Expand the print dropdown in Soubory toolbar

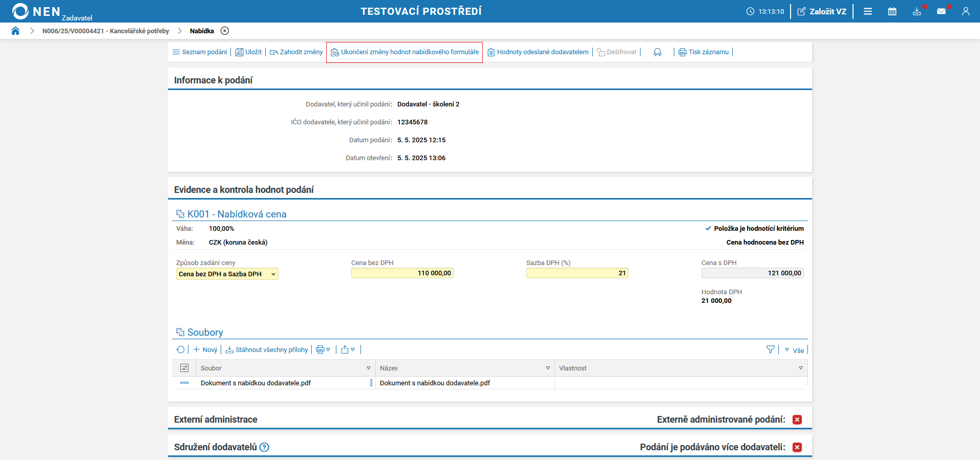(x=323, y=349)
